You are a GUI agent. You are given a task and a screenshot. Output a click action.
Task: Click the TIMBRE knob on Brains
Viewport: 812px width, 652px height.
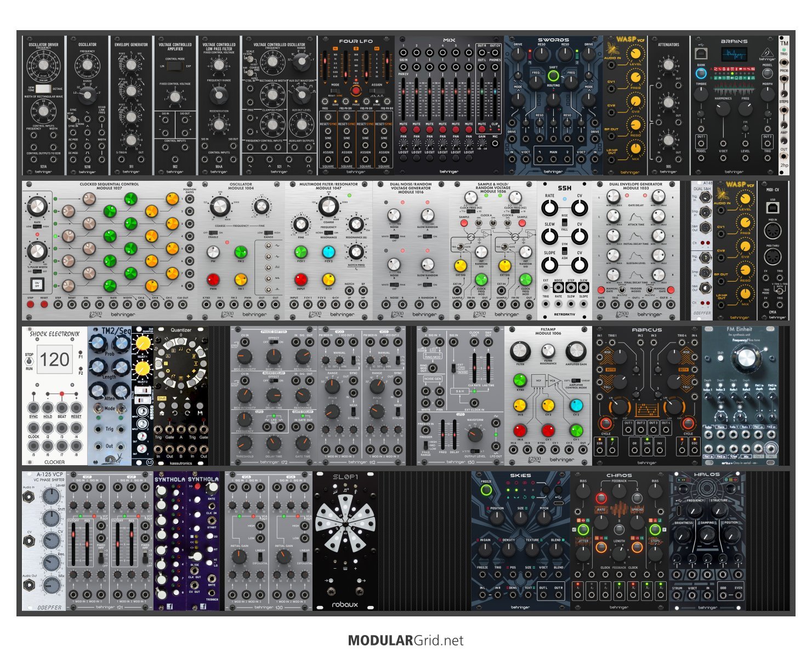pyautogui.click(x=701, y=95)
